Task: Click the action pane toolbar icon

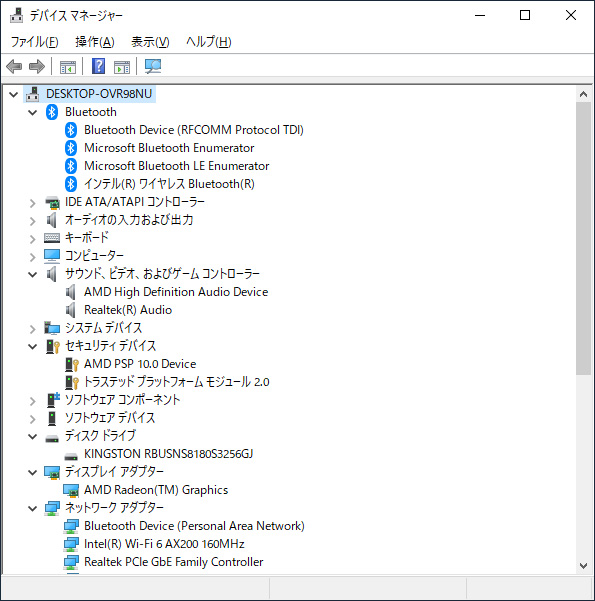Action: (x=122, y=67)
